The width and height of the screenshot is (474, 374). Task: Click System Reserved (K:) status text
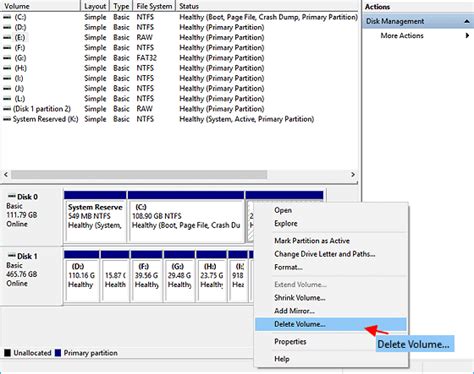click(x=247, y=119)
